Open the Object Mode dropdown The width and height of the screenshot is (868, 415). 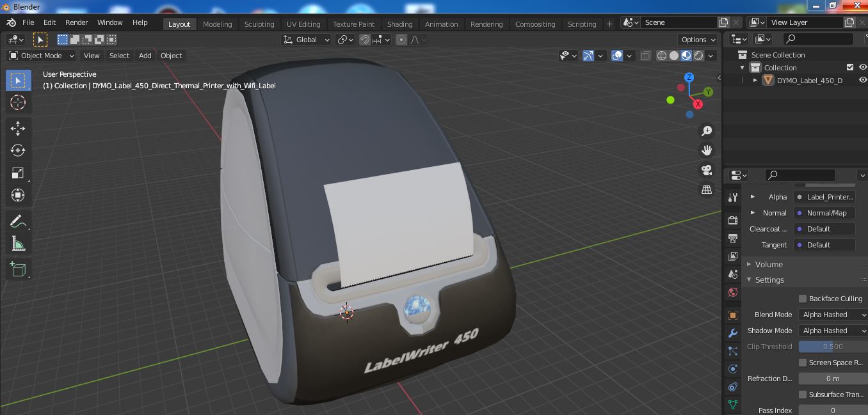pos(42,56)
